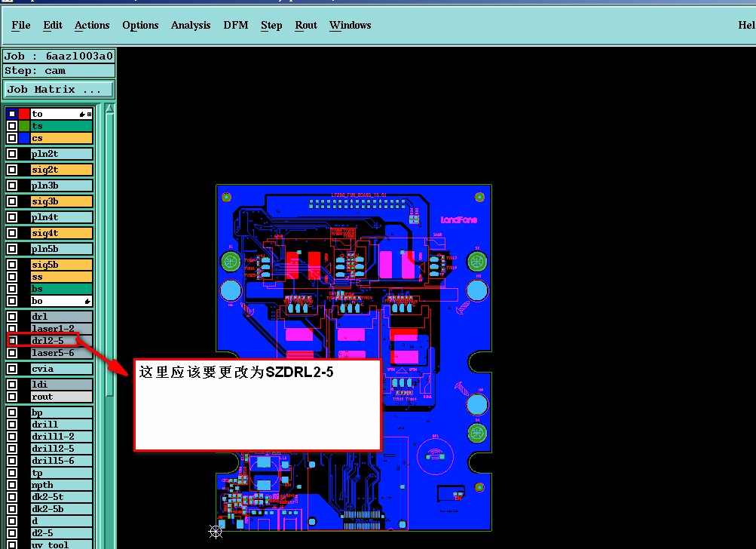Image resolution: width=756 pixels, height=549 pixels.
Task: Toggle the sig4t layer checkbox
Action: 12,233
